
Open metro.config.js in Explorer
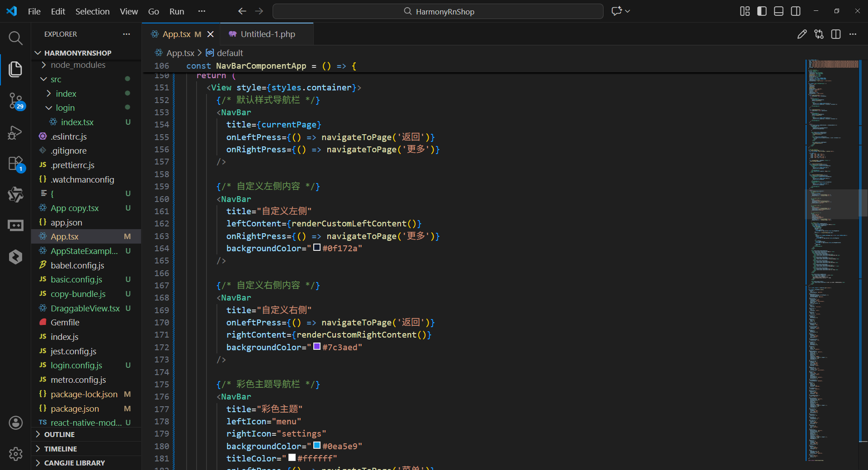click(x=86, y=380)
